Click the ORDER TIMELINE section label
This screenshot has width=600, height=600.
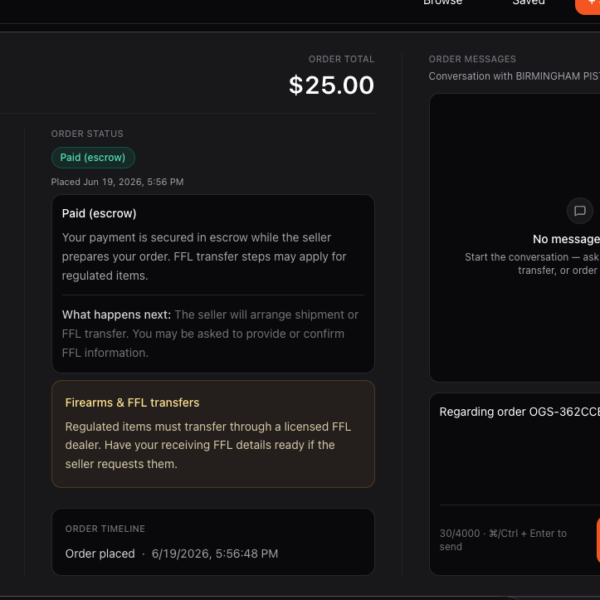click(x=105, y=529)
